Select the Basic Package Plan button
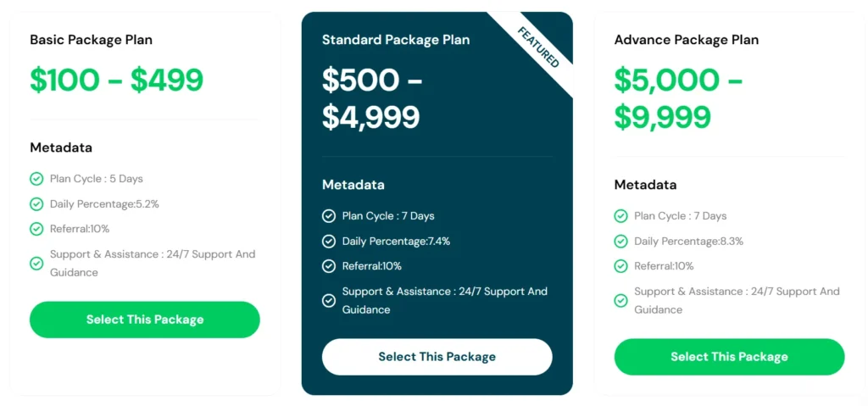The image size is (868, 406). (145, 320)
